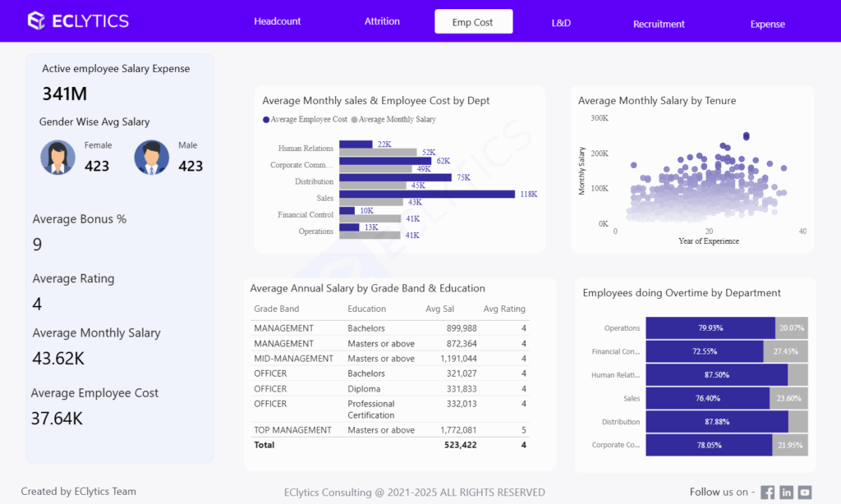Open the Attrition tab
841x504 pixels.
(x=382, y=22)
